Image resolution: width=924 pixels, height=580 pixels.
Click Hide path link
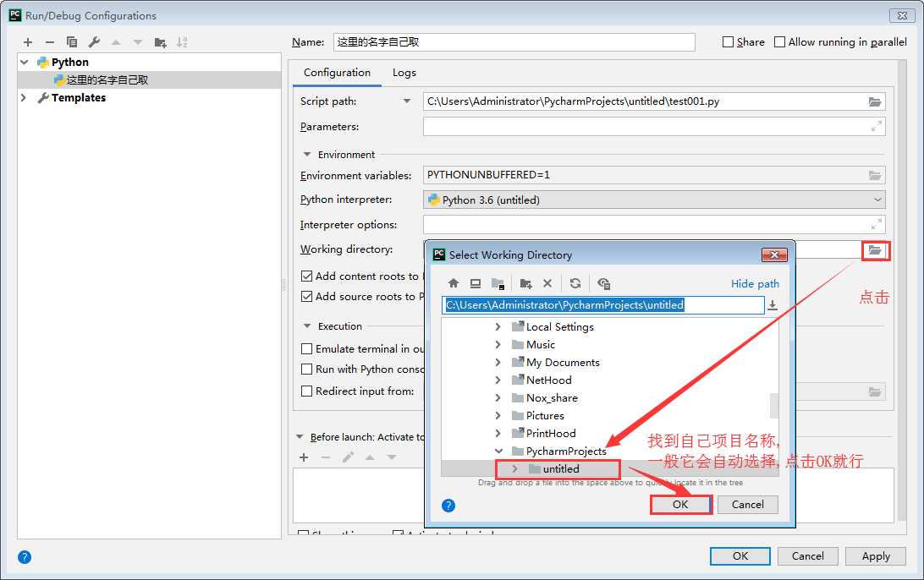coord(755,284)
